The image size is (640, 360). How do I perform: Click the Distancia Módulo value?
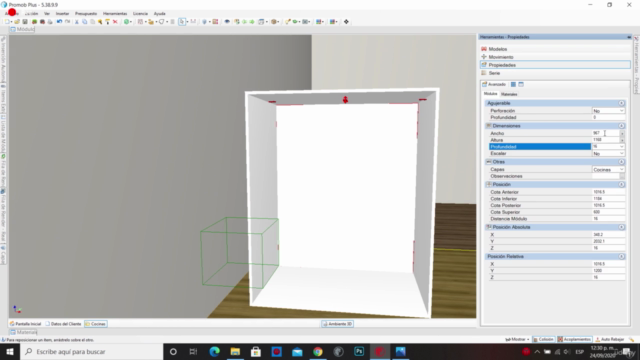tap(608, 219)
